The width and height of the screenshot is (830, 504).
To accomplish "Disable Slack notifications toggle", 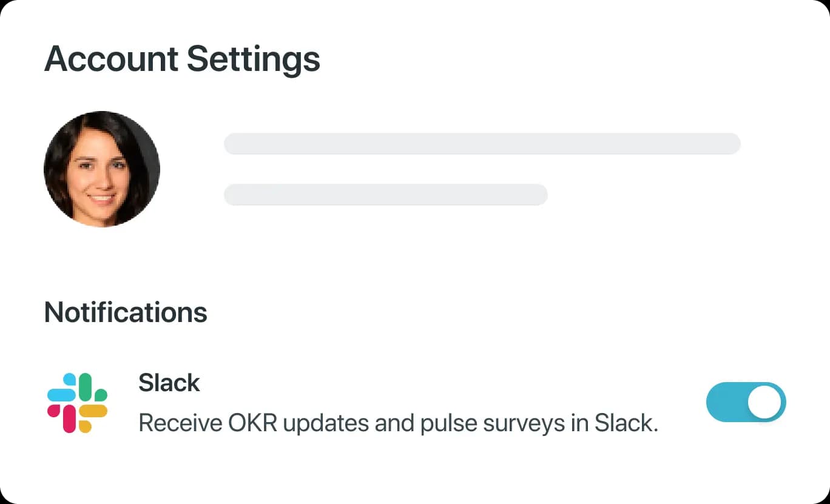I will tap(746, 402).
